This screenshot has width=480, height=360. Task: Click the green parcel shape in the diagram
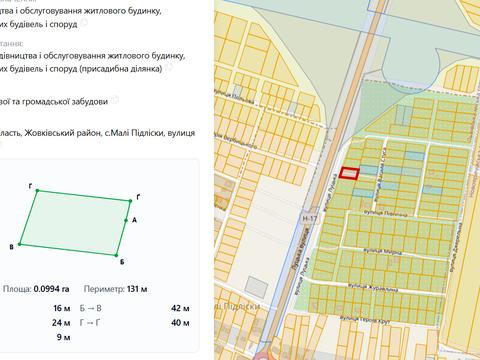(x=75, y=223)
